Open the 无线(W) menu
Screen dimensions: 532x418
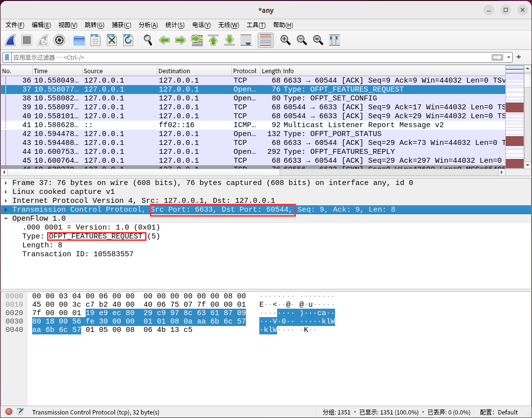pos(228,25)
